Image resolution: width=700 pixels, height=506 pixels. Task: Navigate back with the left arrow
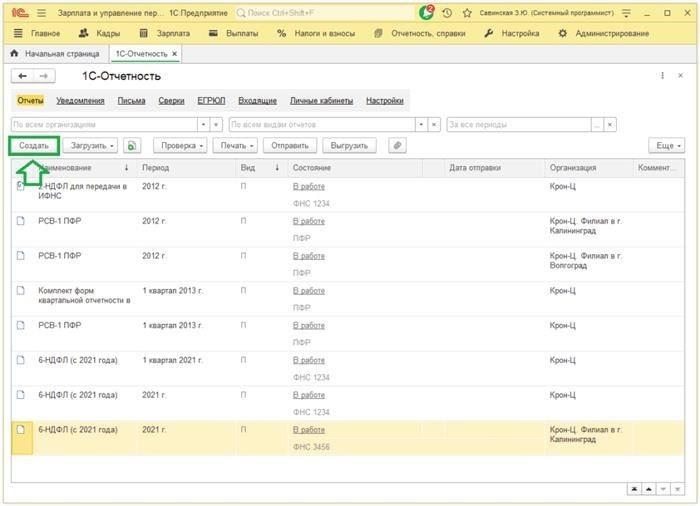tap(22, 76)
